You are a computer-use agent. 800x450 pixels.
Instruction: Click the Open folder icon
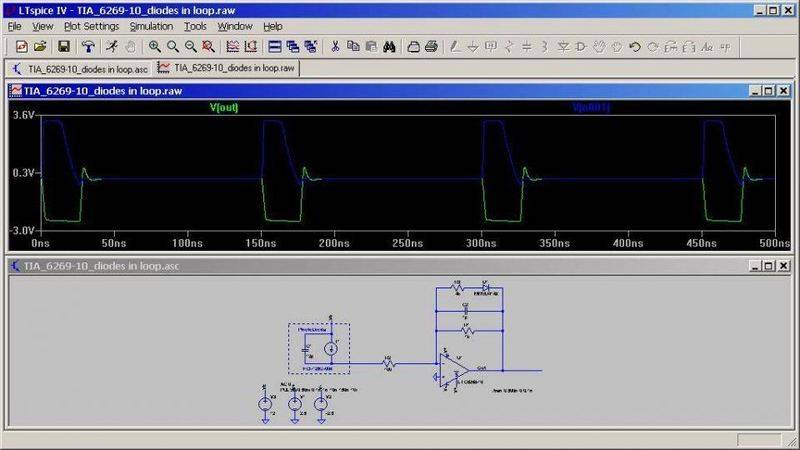point(42,46)
